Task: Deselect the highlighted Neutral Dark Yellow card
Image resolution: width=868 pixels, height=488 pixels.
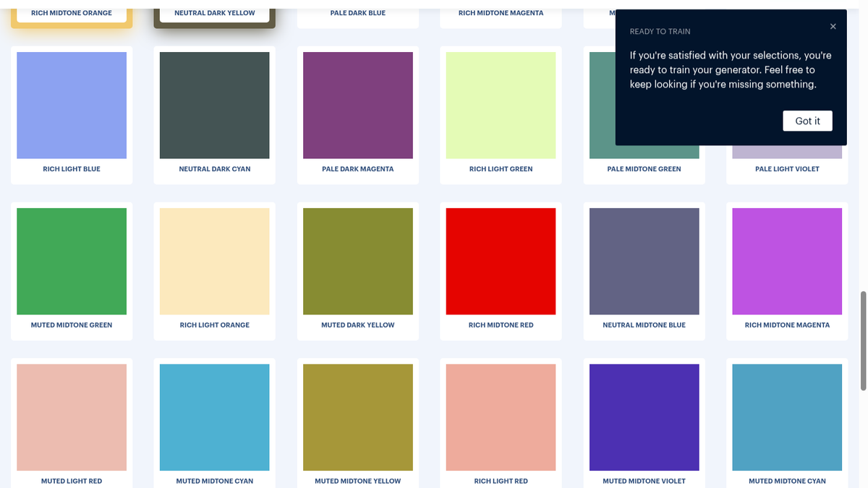Action: [215, 14]
